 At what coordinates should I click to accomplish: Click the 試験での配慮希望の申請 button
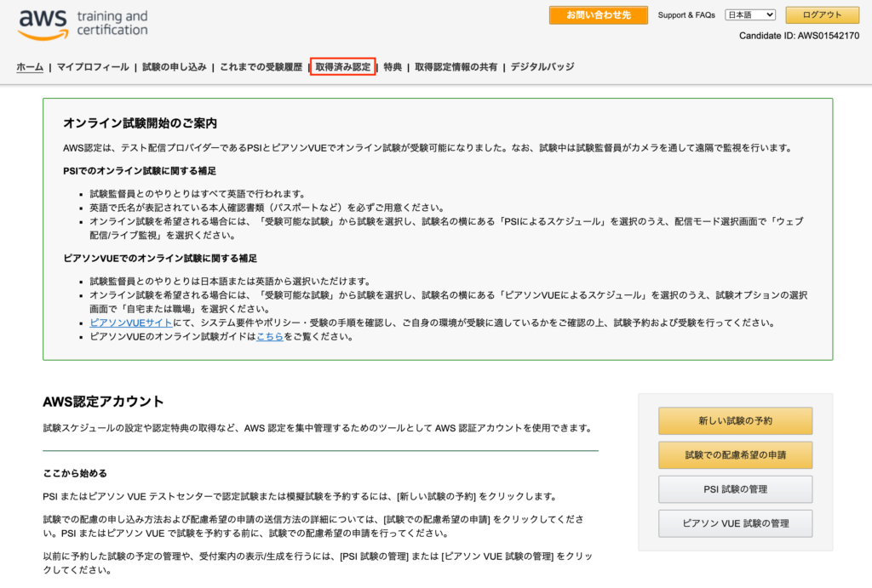click(x=735, y=455)
